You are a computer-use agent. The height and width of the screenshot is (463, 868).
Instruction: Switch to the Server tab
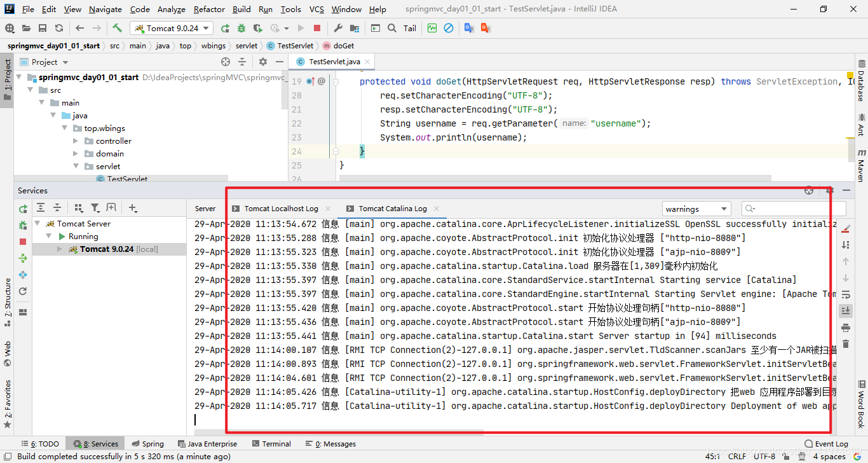(205, 209)
